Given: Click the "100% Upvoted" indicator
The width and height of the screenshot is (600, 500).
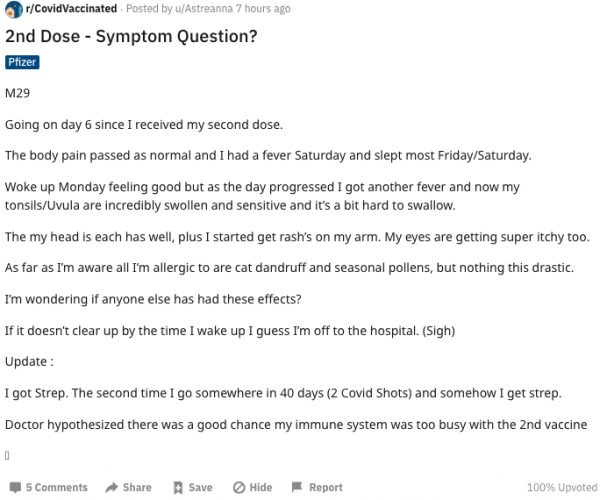Looking at the screenshot, I should coord(562,488).
